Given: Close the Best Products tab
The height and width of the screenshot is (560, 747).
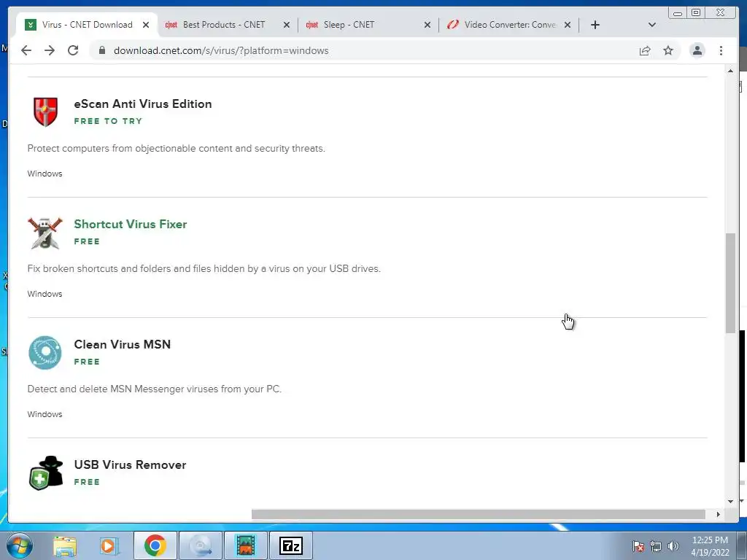Looking at the screenshot, I should click(x=286, y=25).
